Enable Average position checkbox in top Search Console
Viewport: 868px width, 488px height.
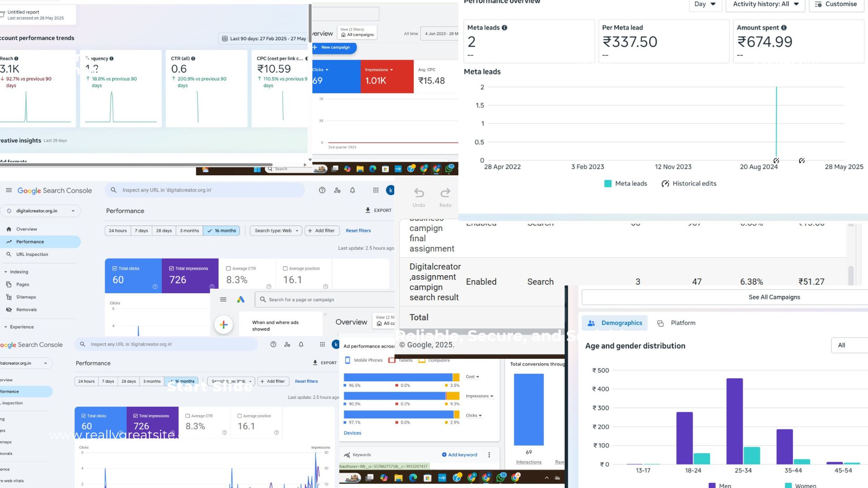pos(285,268)
